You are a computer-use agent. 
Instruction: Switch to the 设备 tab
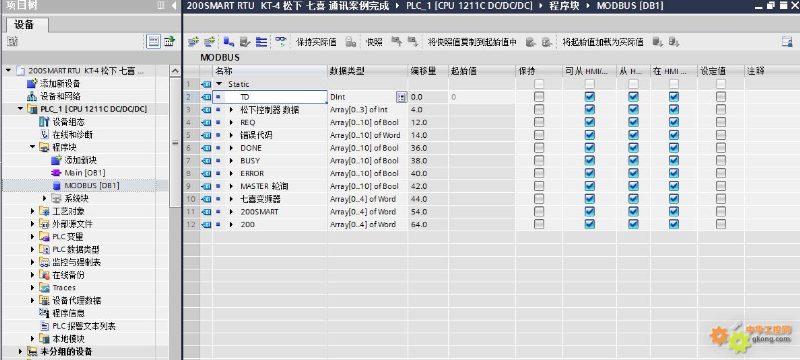[24, 24]
